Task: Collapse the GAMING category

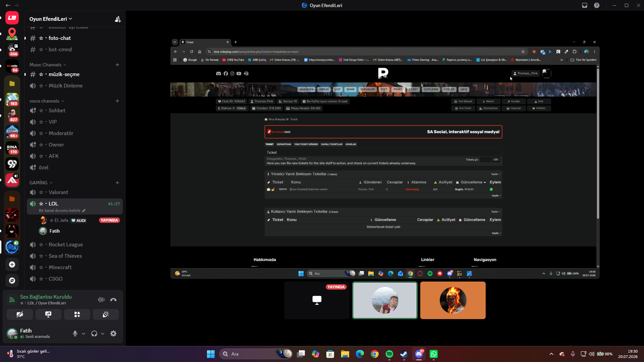Action: coord(41,183)
